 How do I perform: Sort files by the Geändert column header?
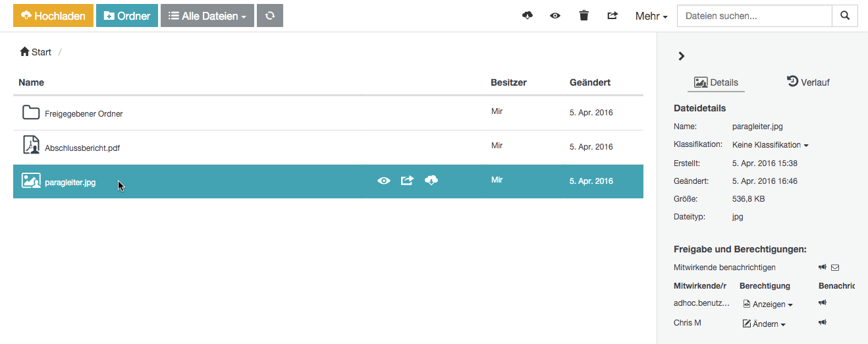(590, 82)
